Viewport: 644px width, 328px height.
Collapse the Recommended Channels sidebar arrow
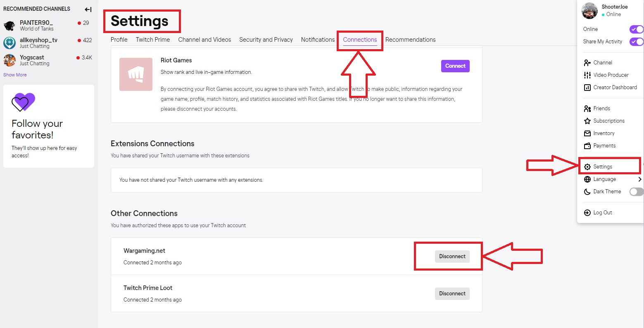(x=88, y=9)
